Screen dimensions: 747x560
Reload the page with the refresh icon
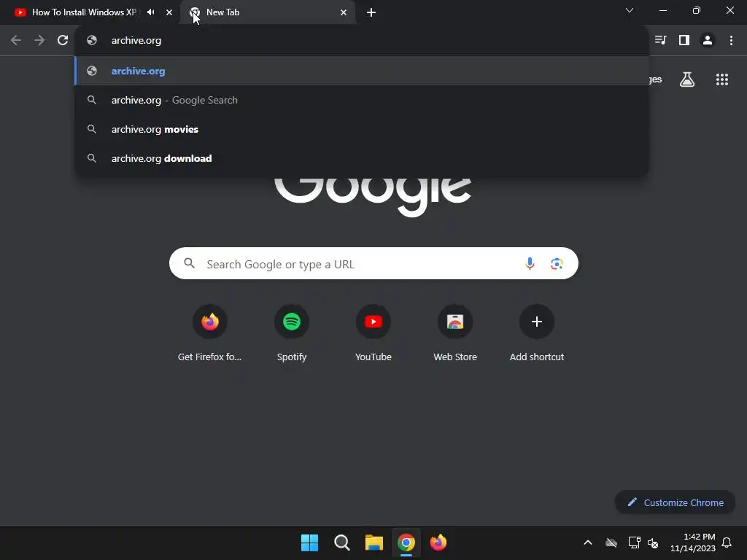click(63, 41)
